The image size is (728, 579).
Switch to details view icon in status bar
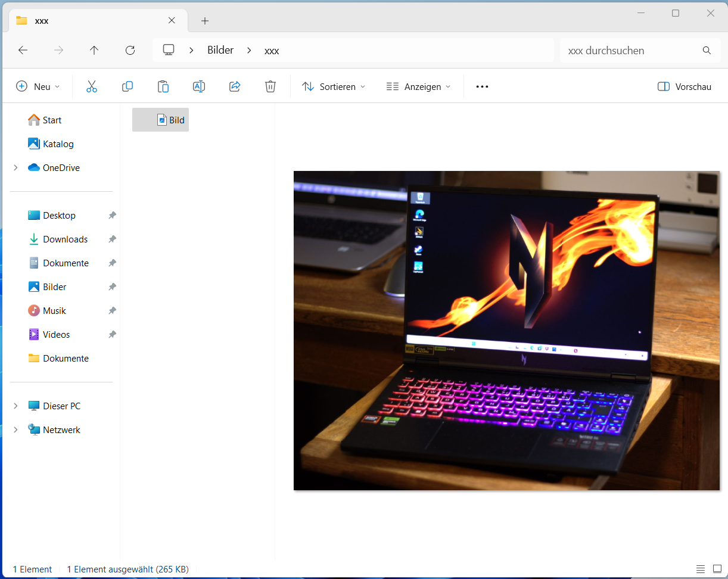(x=701, y=569)
